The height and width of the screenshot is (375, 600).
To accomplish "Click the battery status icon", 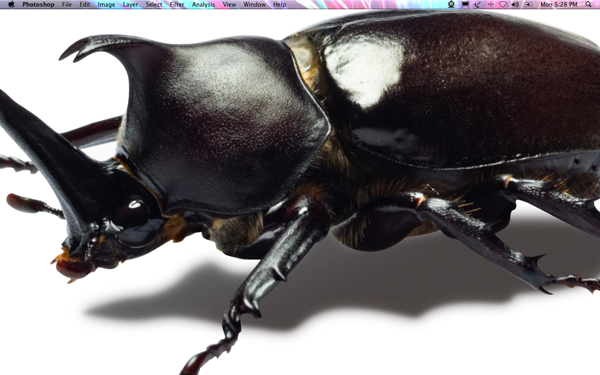I will point(528,4).
